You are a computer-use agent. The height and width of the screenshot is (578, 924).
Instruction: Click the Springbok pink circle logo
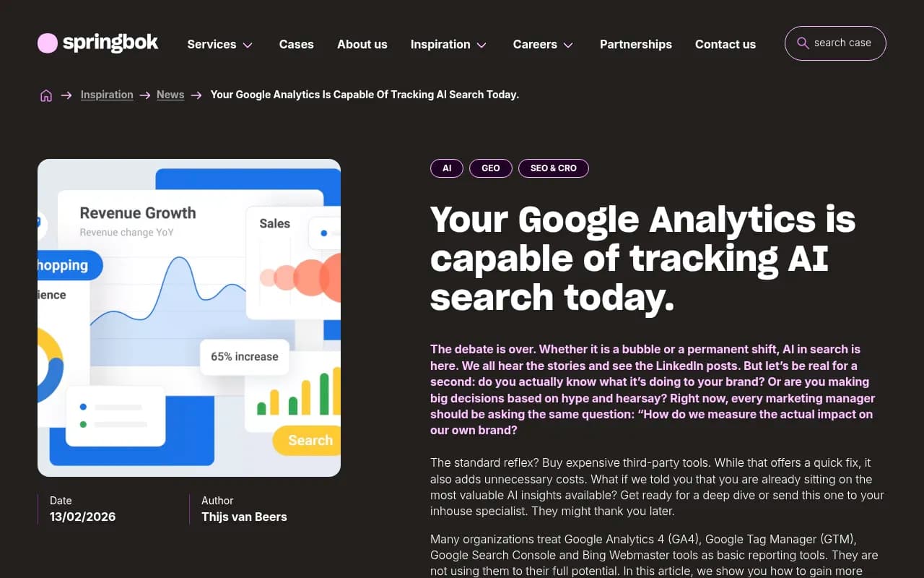(x=47, y=43)
